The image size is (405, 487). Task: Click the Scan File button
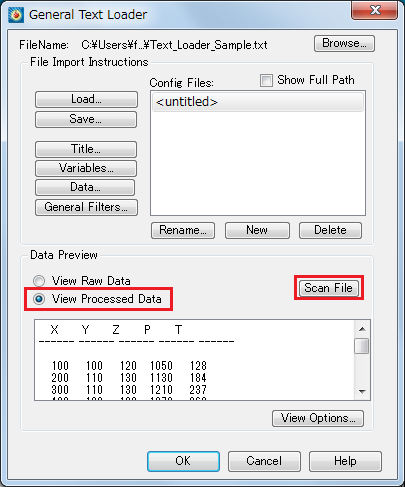pyautogui.click(x=329, y=288)
